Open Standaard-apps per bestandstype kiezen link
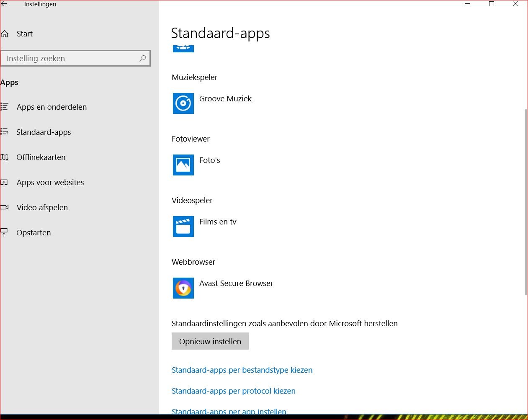This screenshot has width=528, height=420. [x=242, y=370]
